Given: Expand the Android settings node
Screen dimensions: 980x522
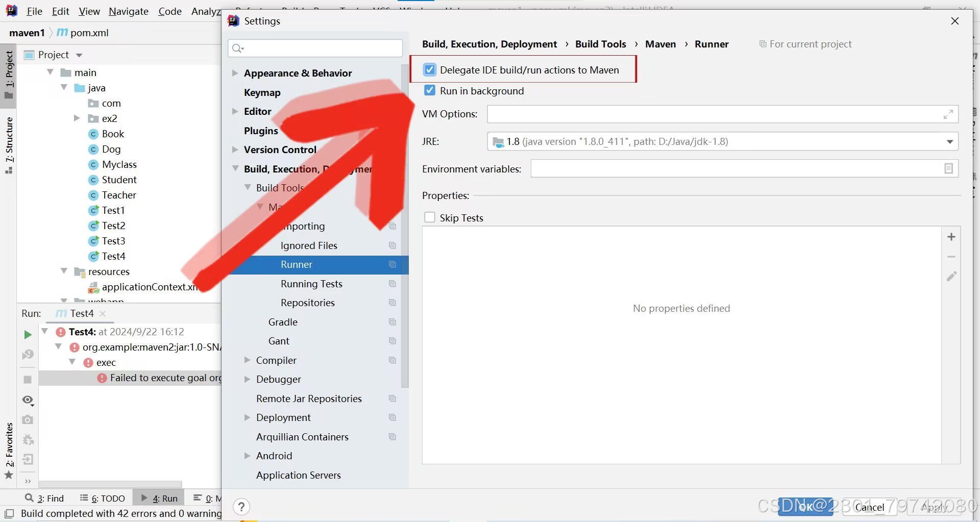Looking at the screenshot, I should (x=247, y=456).
